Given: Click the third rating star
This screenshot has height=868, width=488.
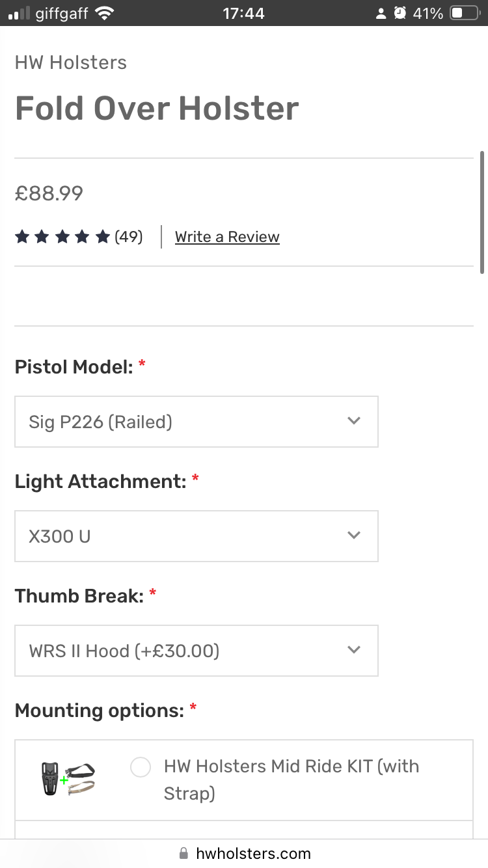Looking at the screenshot, I should click(62, 237).
